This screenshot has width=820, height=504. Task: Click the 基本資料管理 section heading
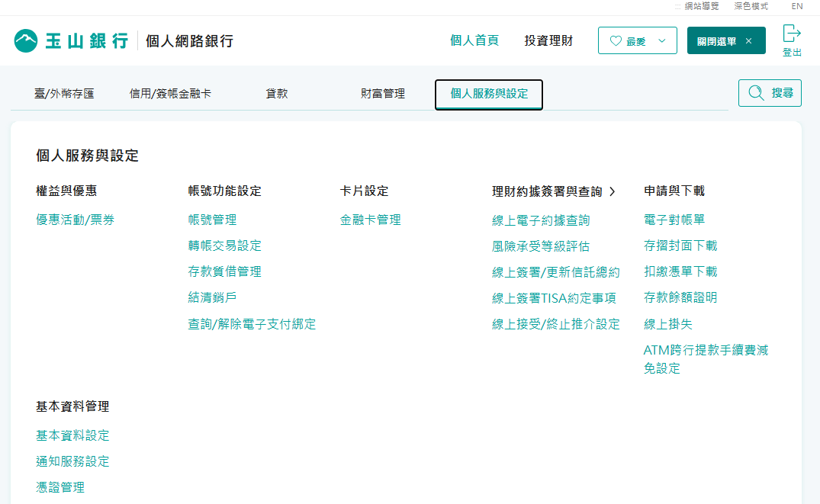click(72, 406)
